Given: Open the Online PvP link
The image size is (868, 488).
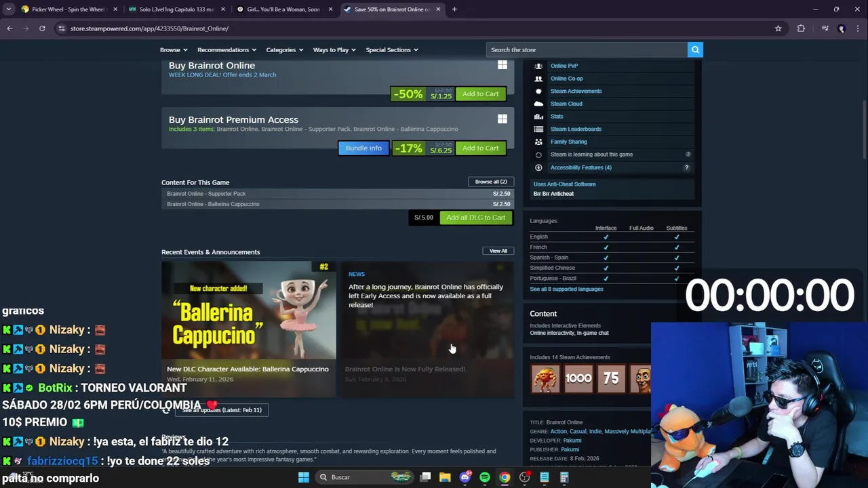Looking at the screenshot, I should pos(564,66).
